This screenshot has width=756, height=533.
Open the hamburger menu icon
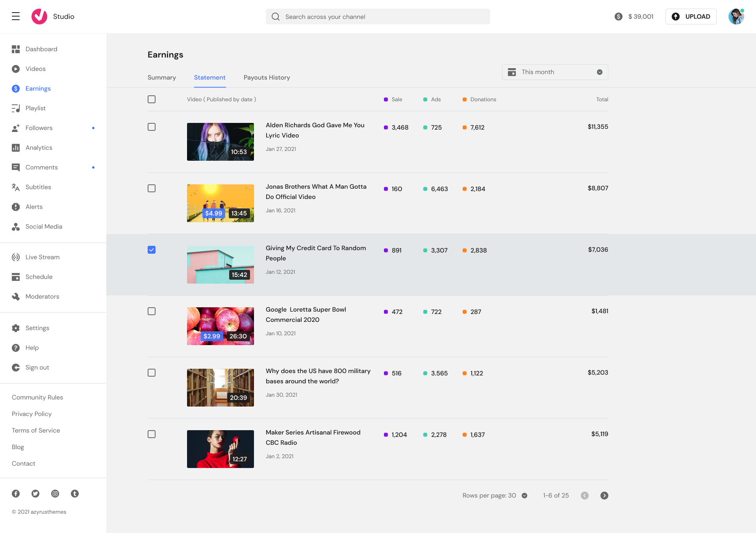(16, 17)
